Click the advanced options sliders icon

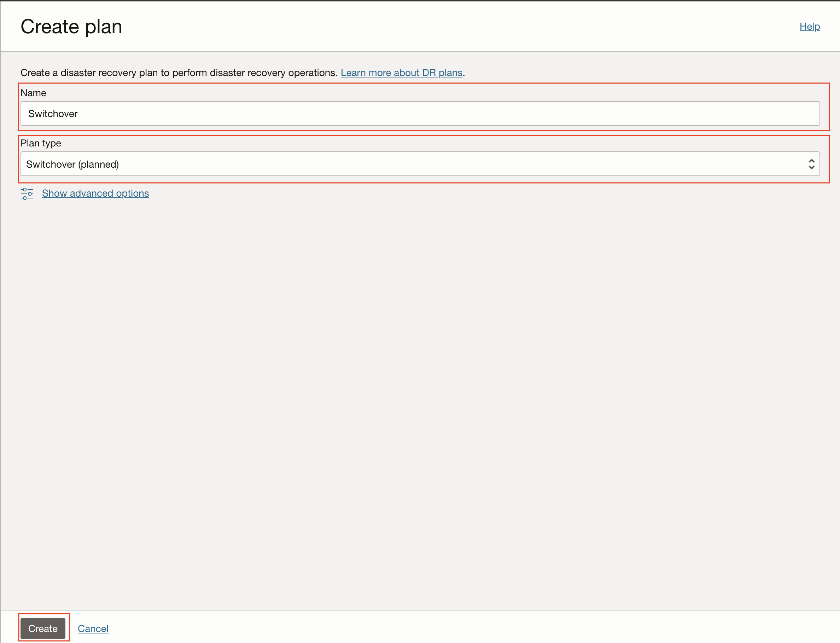tap(27, 194)
